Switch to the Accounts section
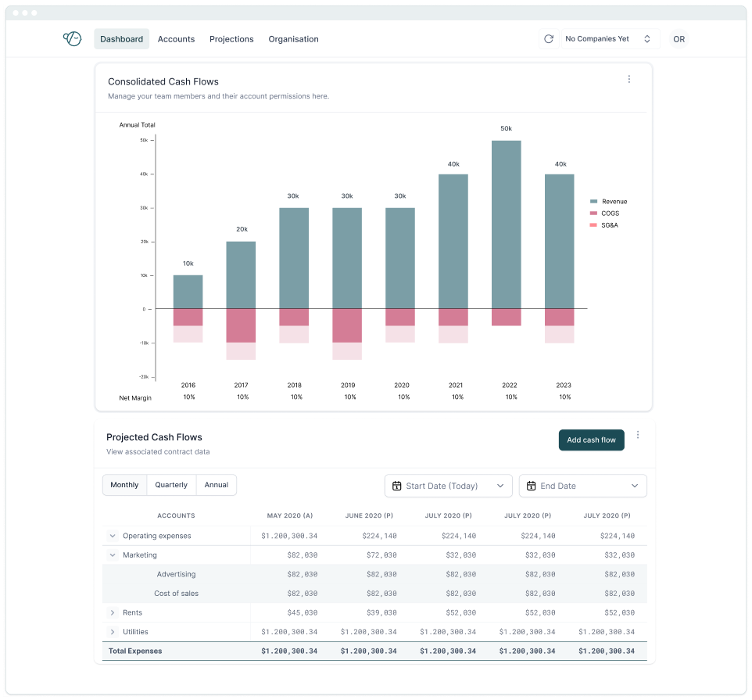 click(176, 38)
